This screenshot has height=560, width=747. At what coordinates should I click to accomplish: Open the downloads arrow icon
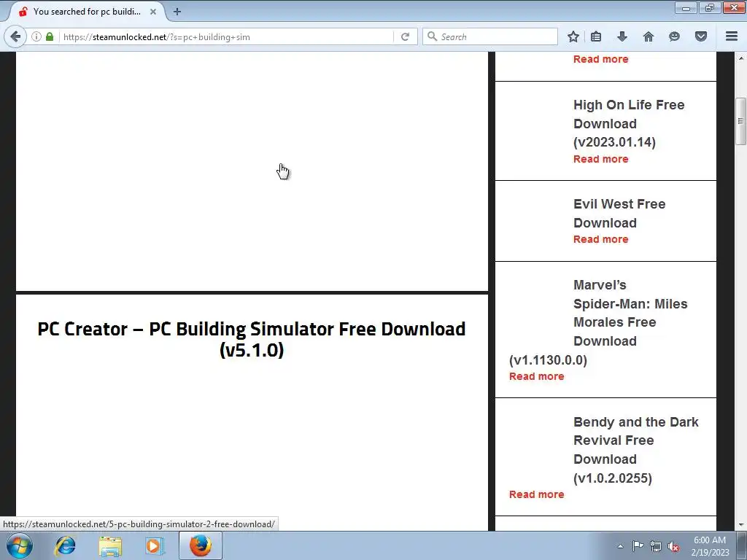622,36
